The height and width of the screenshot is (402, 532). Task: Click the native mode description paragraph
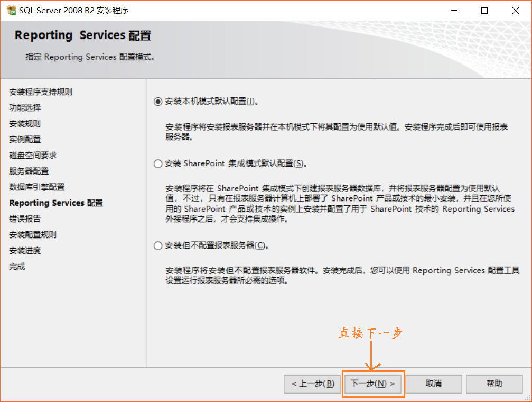pos(337,132)
